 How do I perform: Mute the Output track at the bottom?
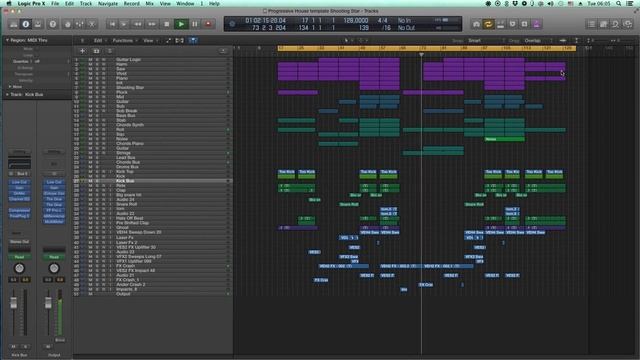coord(90,294)
